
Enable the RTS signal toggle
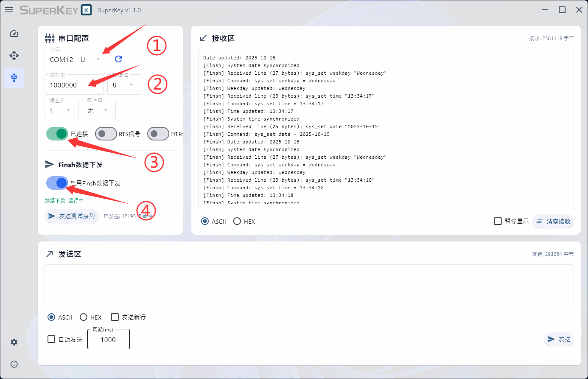[x=106, y=134]
